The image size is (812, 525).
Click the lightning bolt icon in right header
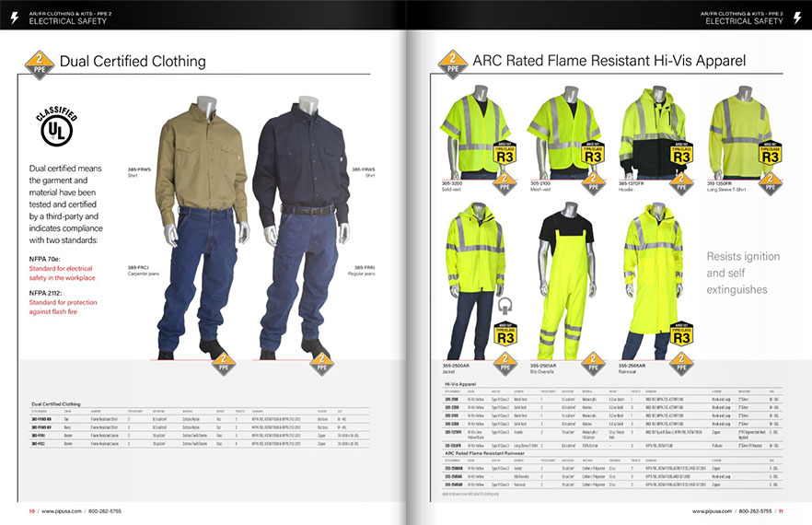point(797,18)
